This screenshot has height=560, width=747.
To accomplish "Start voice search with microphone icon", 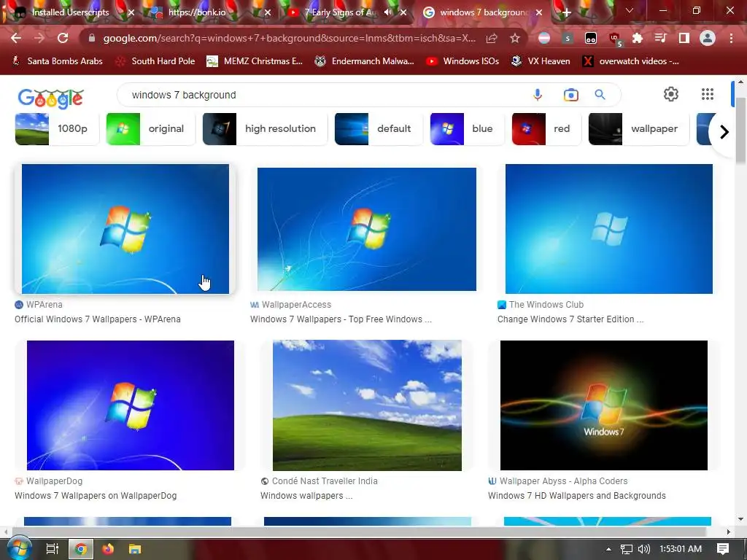I will pyautogui.click(x=538, y=95).
